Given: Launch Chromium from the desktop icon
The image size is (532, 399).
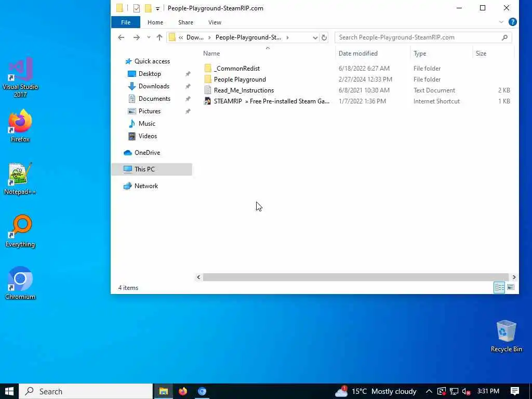Looking at the screenshot, I should coord(20,283).
